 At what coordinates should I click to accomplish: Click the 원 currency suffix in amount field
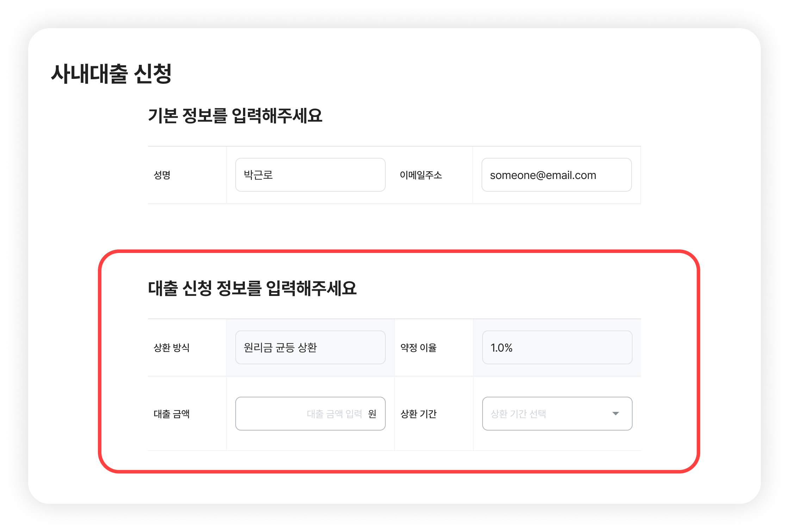point(372,414)
